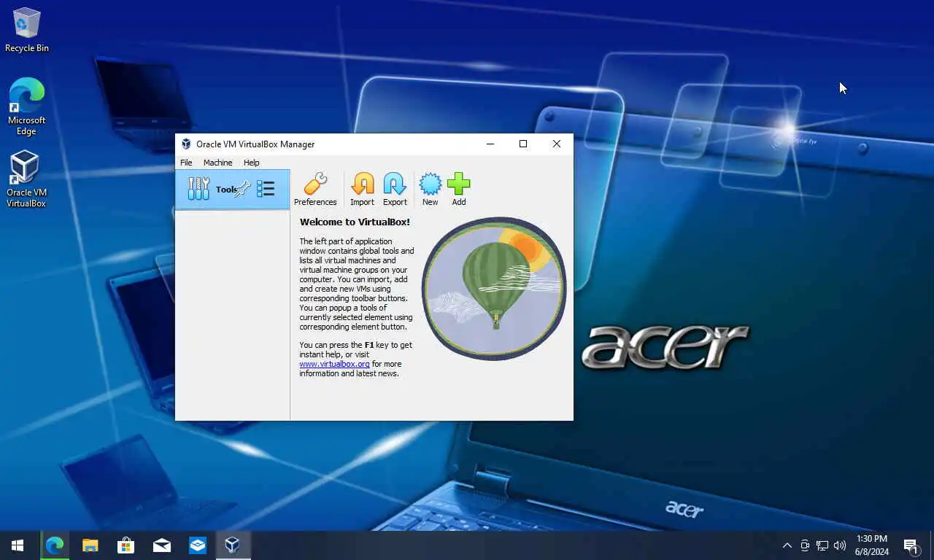Open the notification center icon
Image resolution: width=934 pixels, height=560 pixels.
(x=911, y=545)
